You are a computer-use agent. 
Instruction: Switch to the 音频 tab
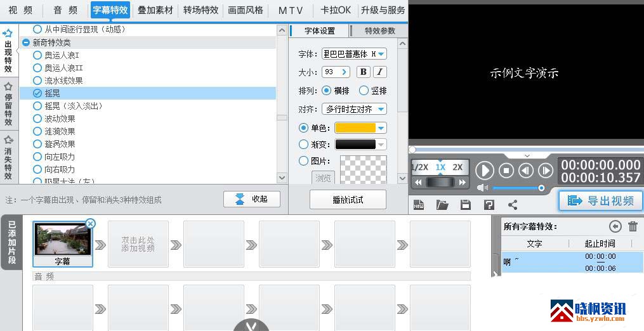point(65,10)
